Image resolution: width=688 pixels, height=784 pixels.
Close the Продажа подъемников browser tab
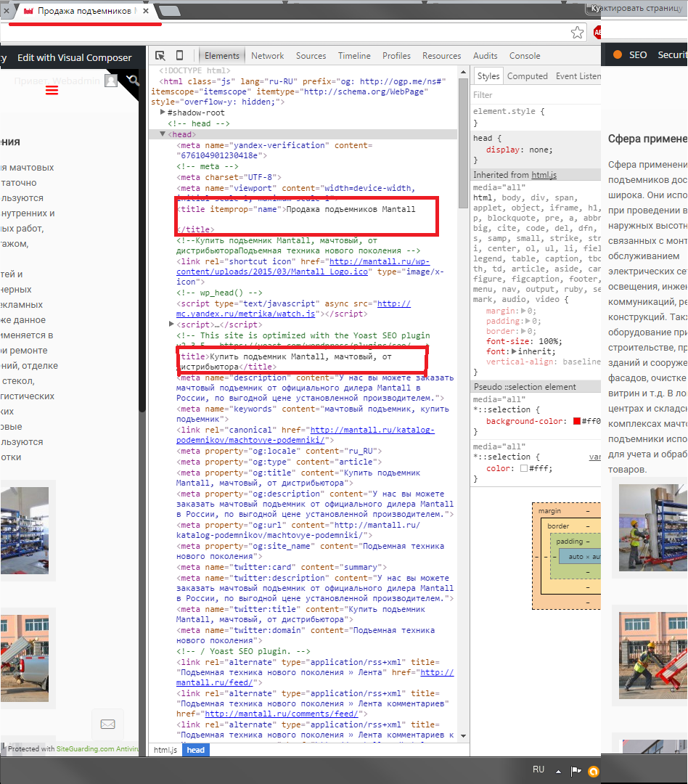coord(146,12)
